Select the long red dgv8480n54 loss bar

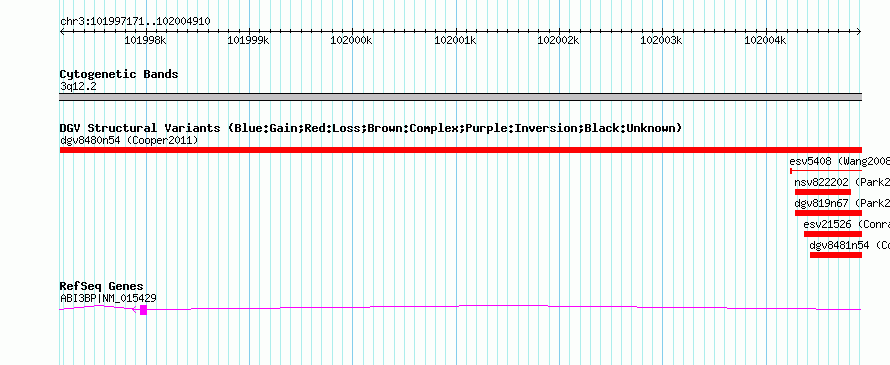pyautogui.click(x=460, y=150)
